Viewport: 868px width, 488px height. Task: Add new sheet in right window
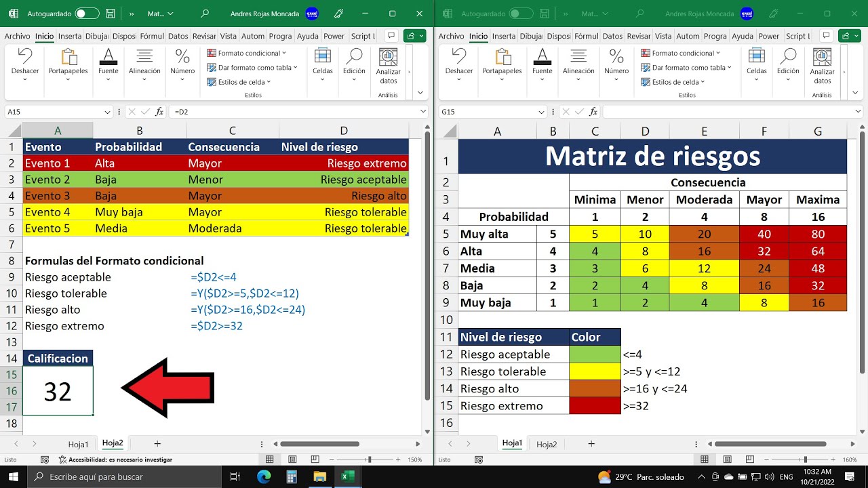(591, 444)
